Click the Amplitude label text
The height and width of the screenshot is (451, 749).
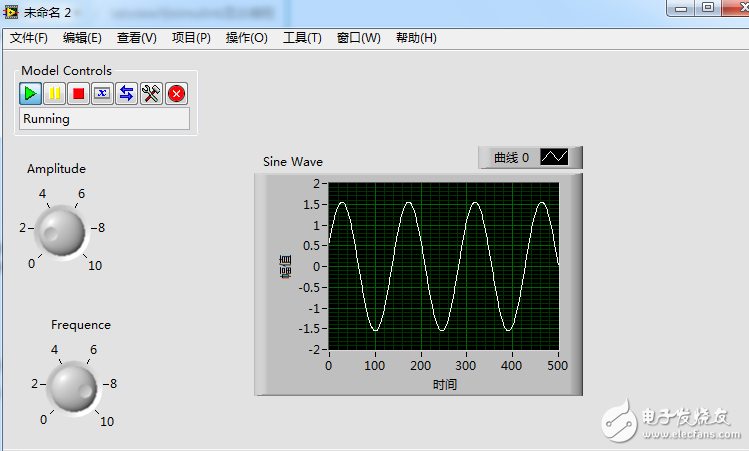pyautogui.click(x=56, y=169)
